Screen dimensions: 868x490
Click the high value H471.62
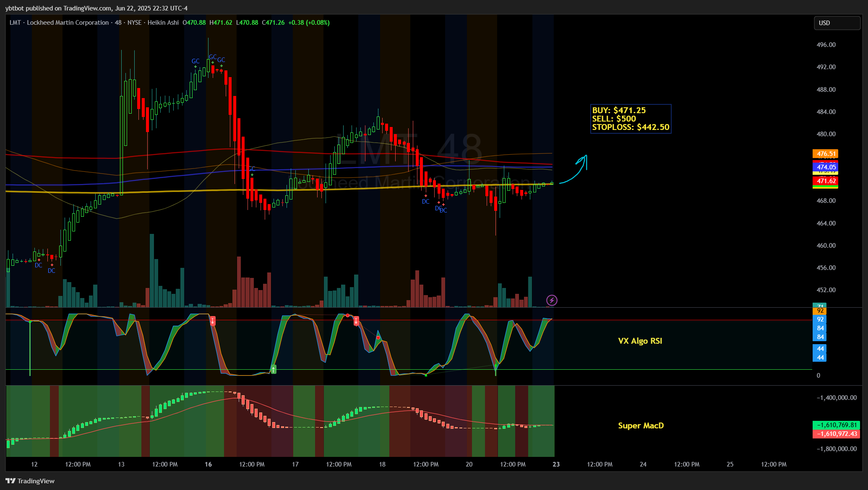[221, 23]
